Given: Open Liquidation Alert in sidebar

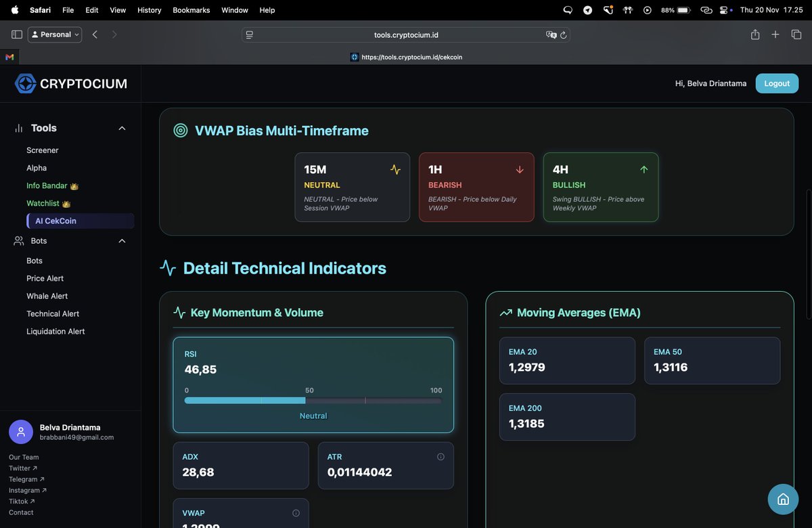Looking at the screenshot, I should (x=55, y=331).
